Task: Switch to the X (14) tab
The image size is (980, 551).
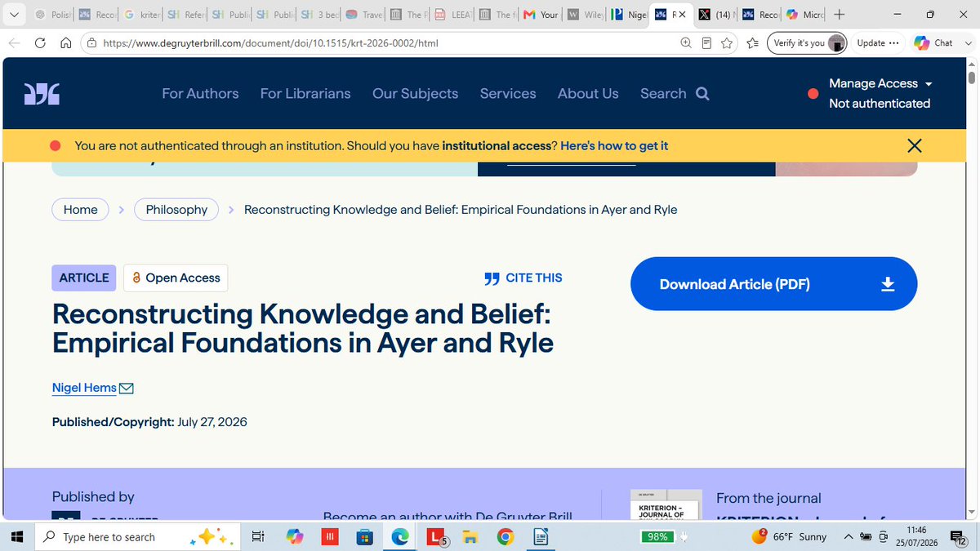Action: click(x=716, y=15)
